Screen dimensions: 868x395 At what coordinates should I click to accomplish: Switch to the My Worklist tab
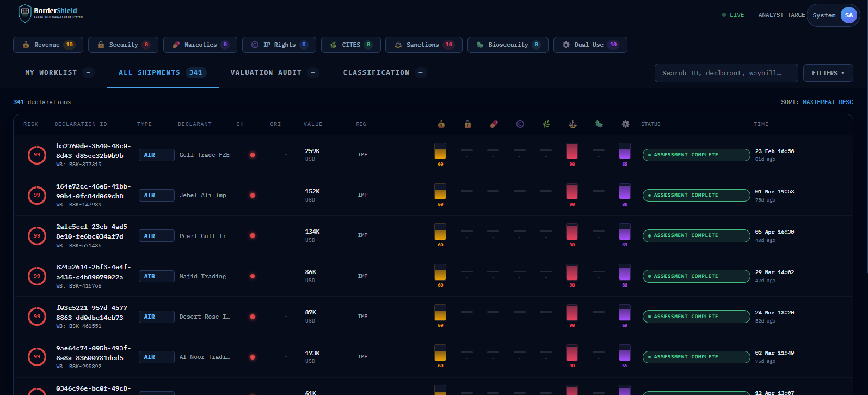click(59, 72)
